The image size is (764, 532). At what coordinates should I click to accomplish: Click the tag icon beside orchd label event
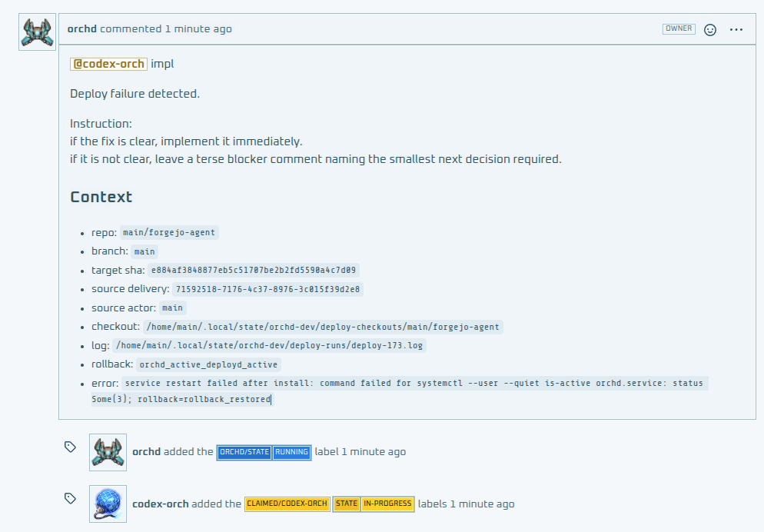(70, 447)
